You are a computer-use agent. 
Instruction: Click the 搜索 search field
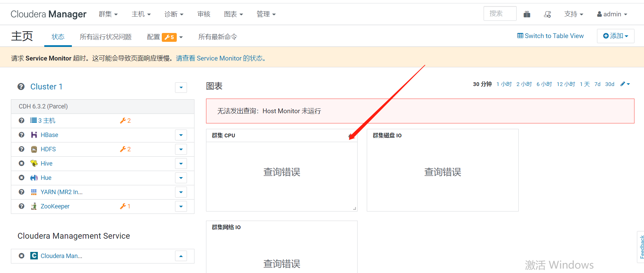(x=500, y=14)
